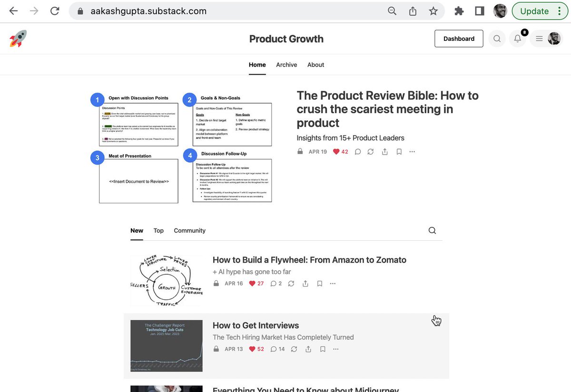Click the site padlock icon in address bar
571x392 pixels.
[80, 11]
